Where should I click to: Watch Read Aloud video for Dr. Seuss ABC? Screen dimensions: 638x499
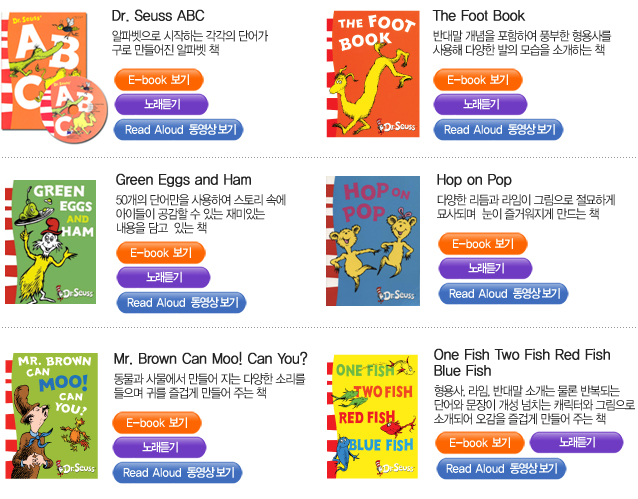(x=179, y=130)
